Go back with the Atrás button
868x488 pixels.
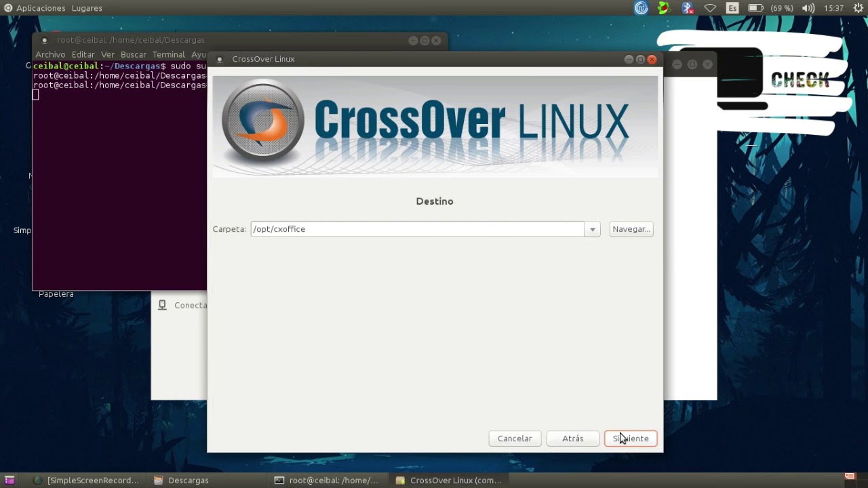coord(573,439)
